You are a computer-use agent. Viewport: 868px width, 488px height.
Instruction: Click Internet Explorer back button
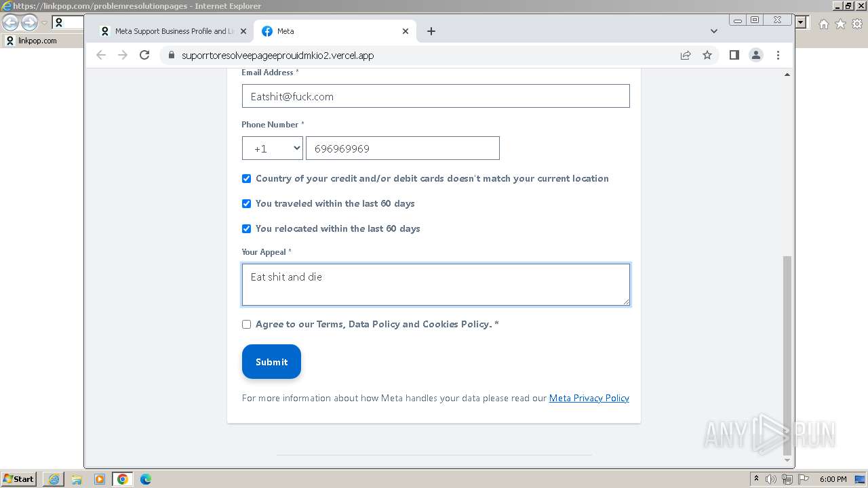pos(11,23)
